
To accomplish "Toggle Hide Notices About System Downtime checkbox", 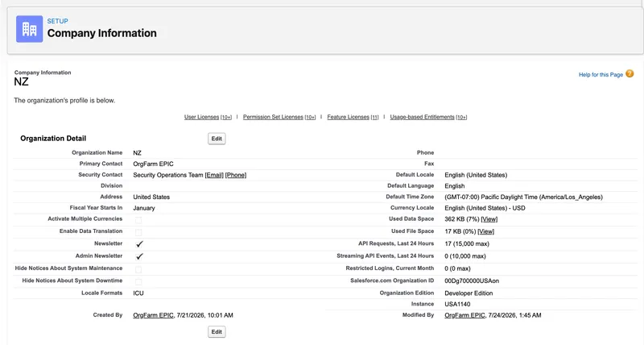I will tap(138, 281).
